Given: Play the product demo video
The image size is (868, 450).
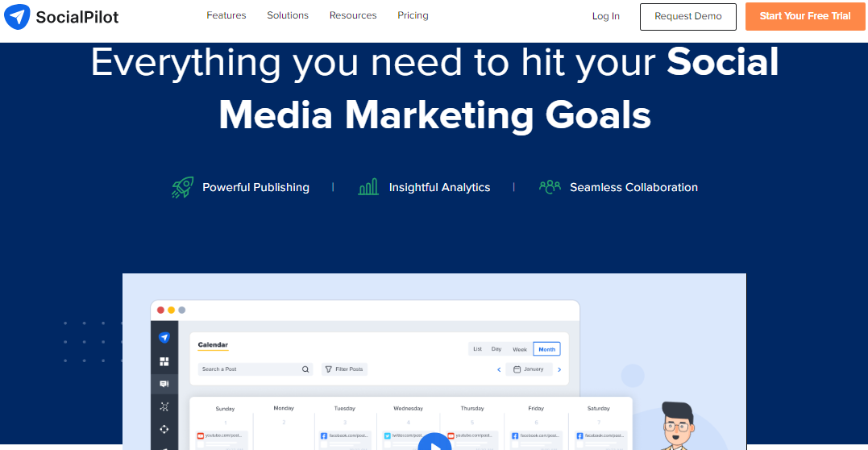Looking at the screenshot, I should tap(434, 444).
